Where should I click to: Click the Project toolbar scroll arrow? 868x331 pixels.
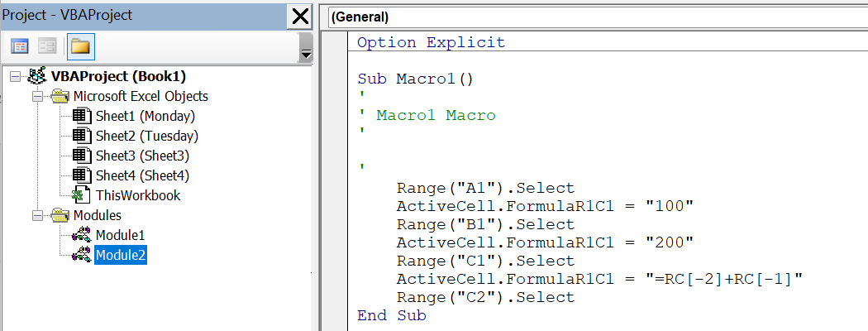point(306,54)
